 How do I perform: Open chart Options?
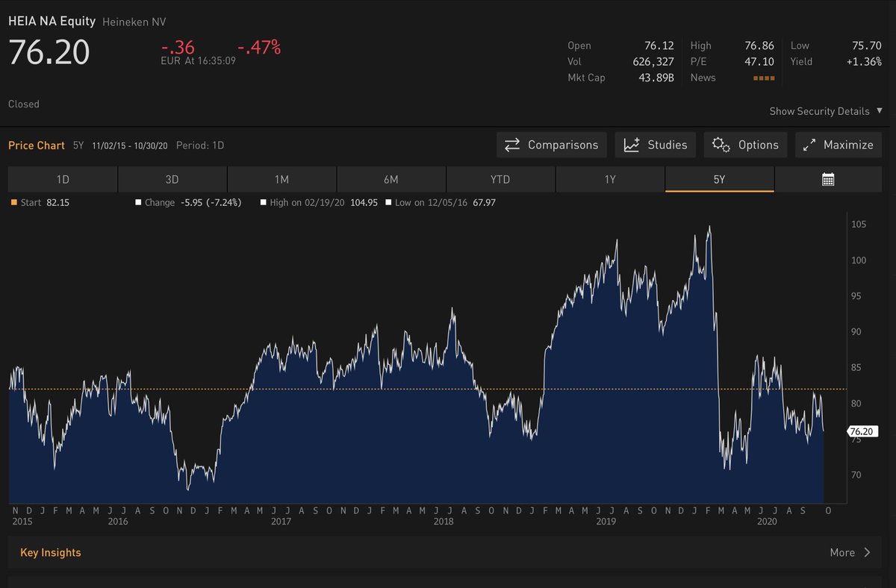point(745,145)
